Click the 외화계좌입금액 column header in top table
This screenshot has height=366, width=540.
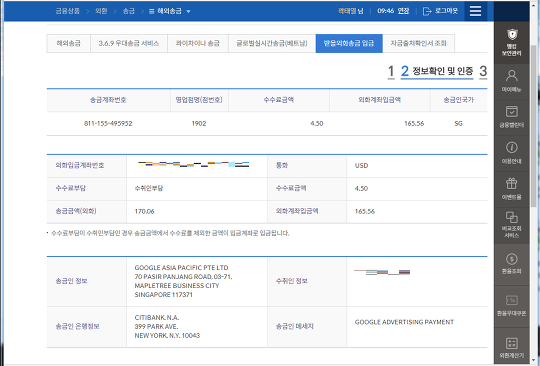coord(380,100)
